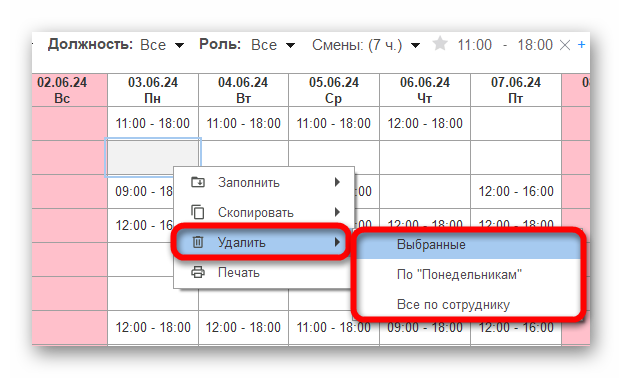The height and width of the screenshot is (378, 622).
Task: Click first-row Wednesday cell 11:00 - 18:00
Action: coord(334,123)
